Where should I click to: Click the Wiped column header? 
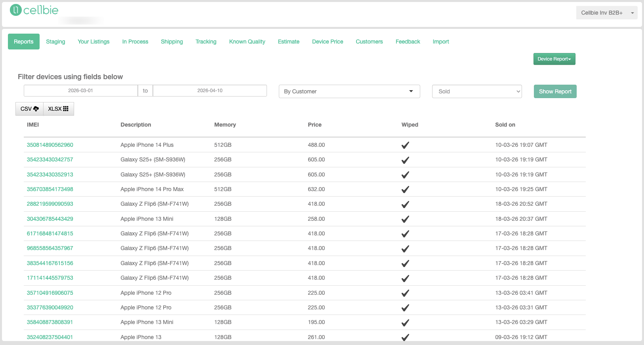[x=410, y=125]
